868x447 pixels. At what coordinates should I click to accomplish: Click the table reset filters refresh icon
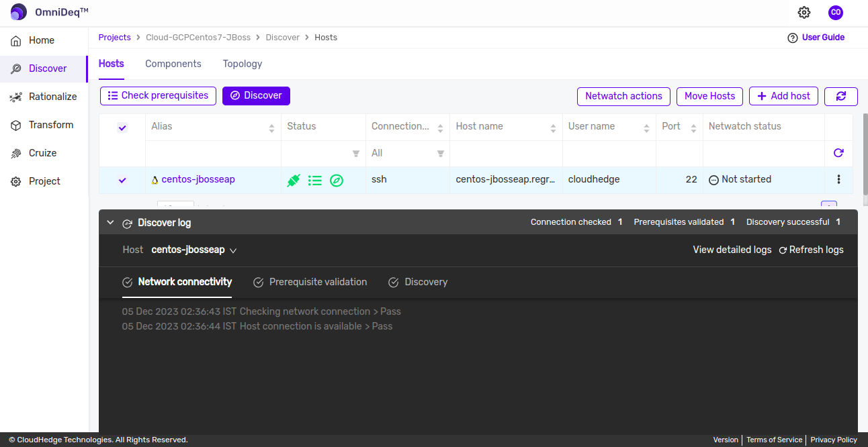click(838, 153)
